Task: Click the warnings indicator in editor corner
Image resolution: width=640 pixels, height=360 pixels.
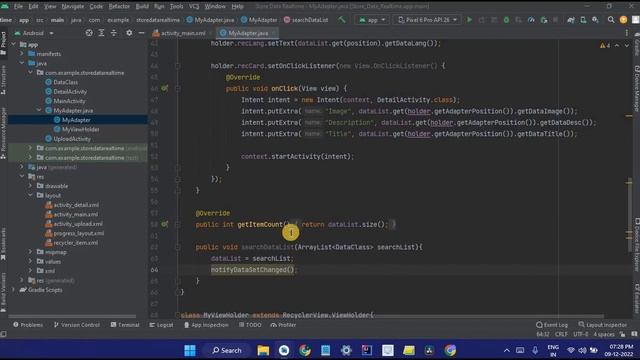Action: pos(605,46)
